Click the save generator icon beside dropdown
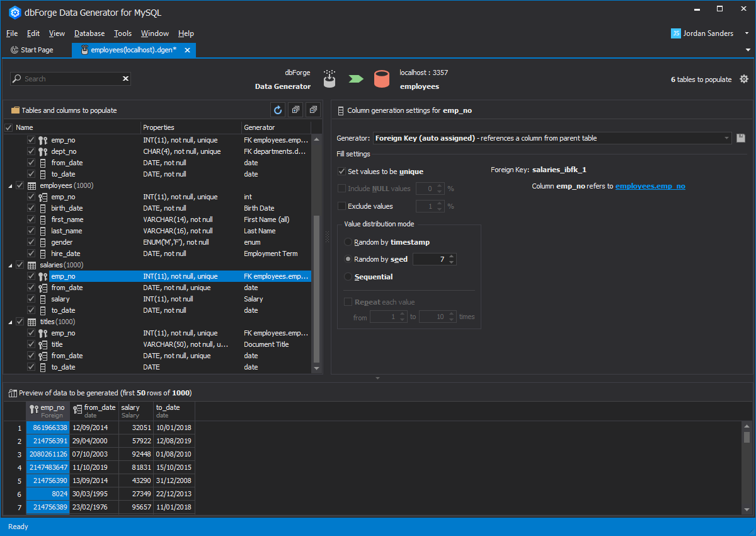The image size is (756, 536). pos(740,138)
